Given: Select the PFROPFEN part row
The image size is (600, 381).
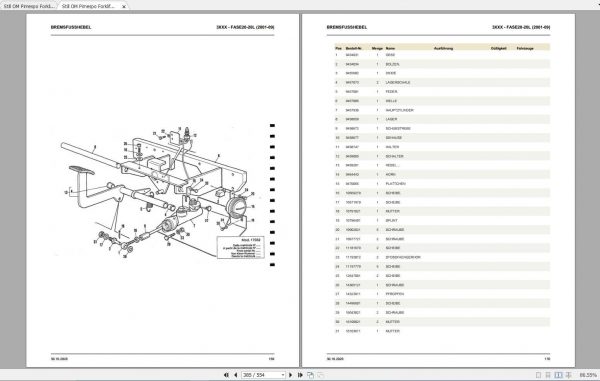Looking at the screenshot, I should point(442,294).
